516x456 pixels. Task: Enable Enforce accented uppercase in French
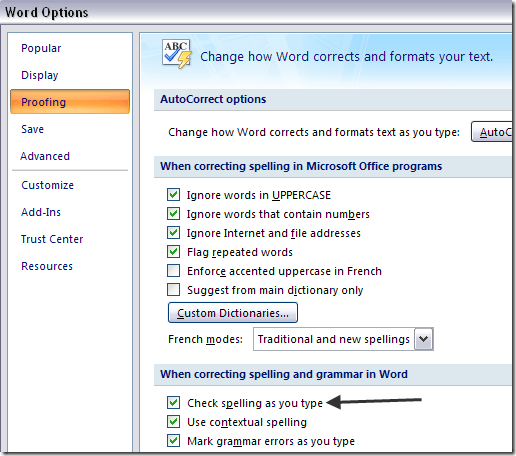173,271
